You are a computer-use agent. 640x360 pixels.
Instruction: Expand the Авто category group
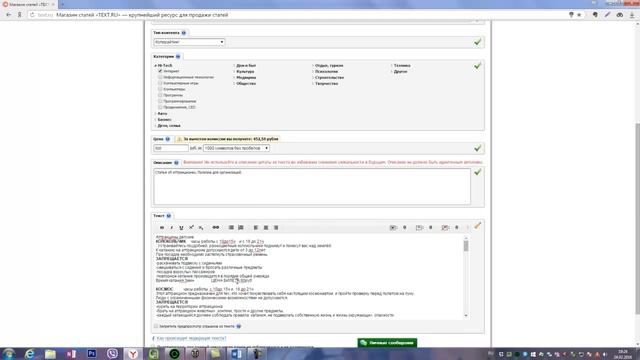(x=161, y=113)
